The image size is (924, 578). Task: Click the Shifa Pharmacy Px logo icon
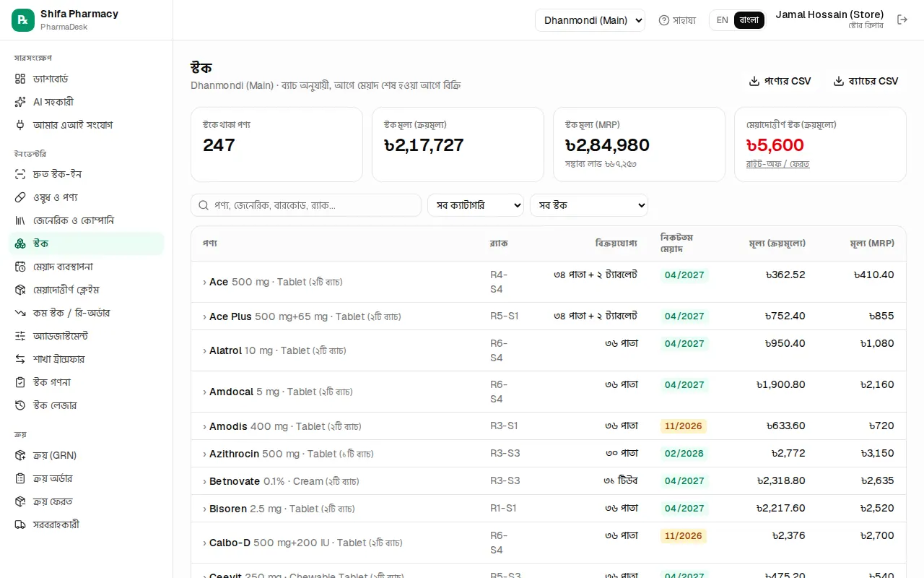point(23,20)
